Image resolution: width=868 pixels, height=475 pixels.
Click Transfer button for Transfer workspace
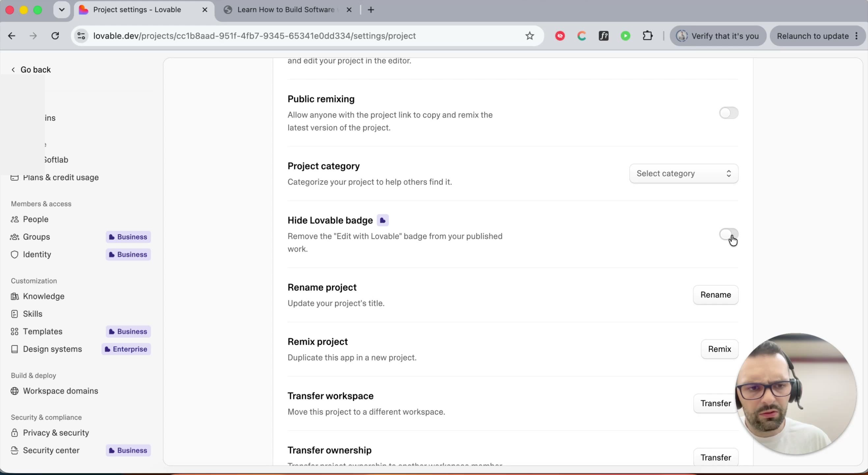point(716,403)
